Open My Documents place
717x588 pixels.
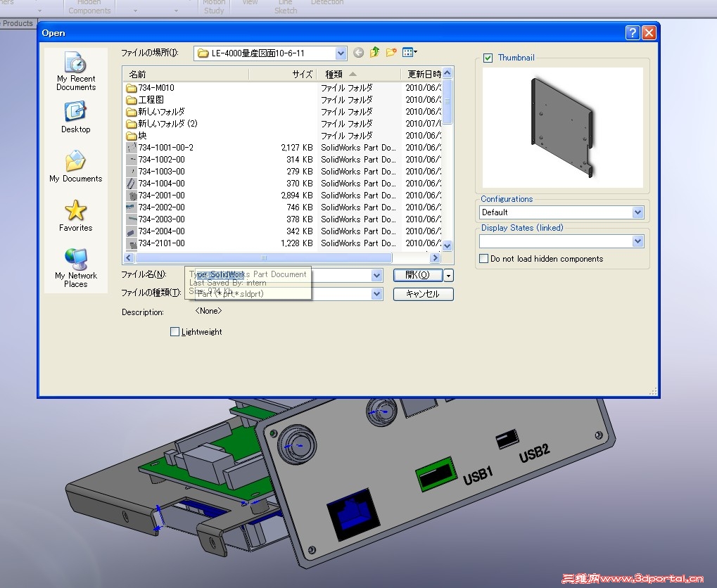tap(76, 167)
